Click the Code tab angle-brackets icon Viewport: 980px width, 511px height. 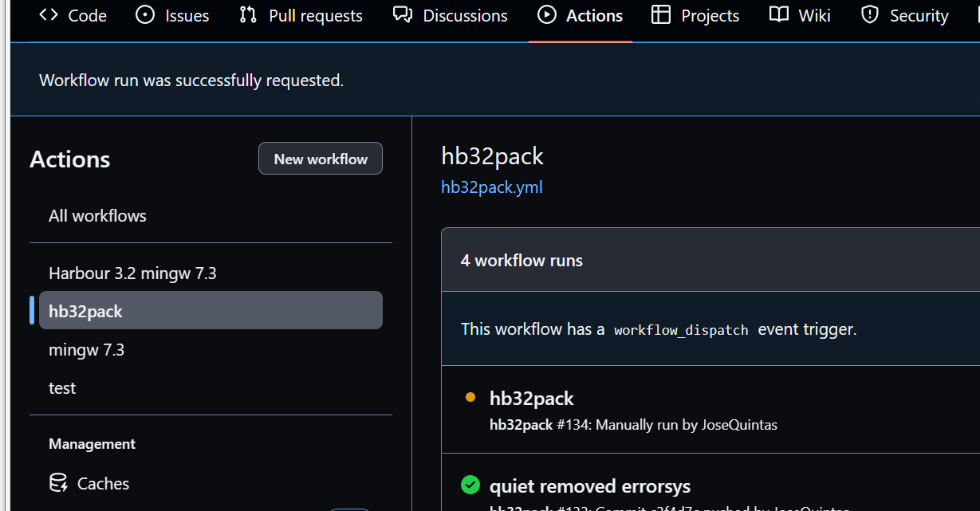tap(49, 15)
